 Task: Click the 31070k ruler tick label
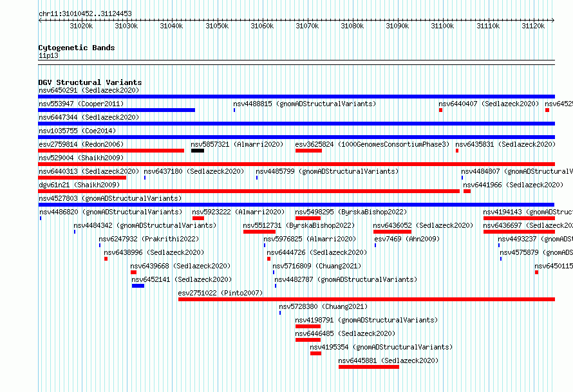click(307, 26)
